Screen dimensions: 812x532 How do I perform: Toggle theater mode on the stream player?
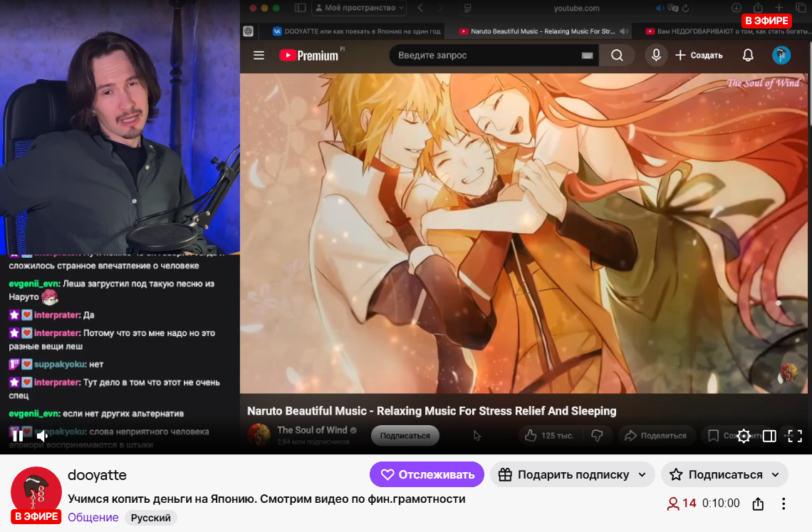[x=769, y=436]
